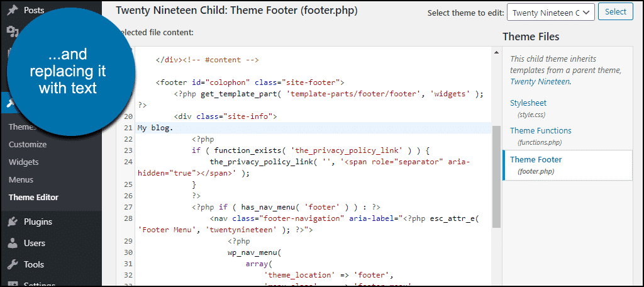This screenshot has width=644, height=287.
Task: Click line number 27 in the gutter
Action: click(x=128, y=207)
